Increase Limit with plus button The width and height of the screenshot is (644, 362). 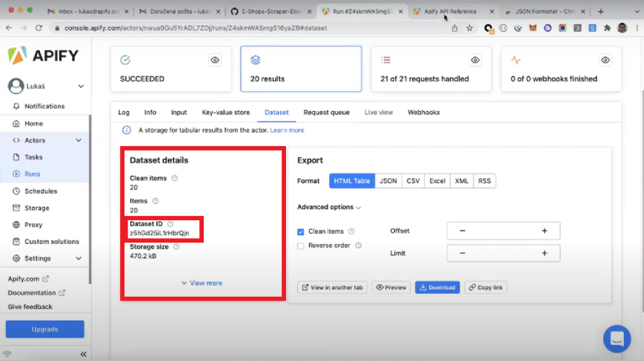click(x=544, y=253)
